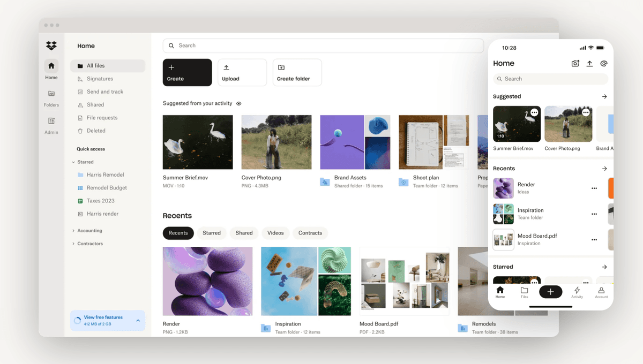Viewport: 643px width, 364px height.
Task: Select the Contracts filter chip
Action: pos(310,233)
